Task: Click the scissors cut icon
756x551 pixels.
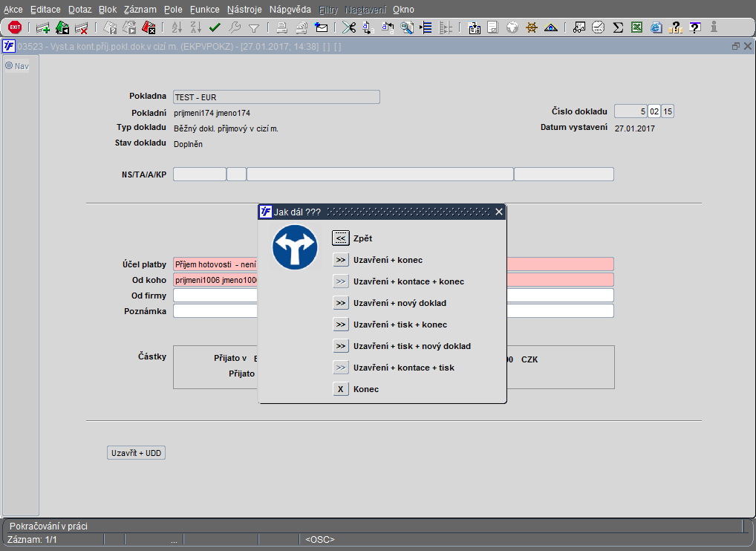Action: pyautogui.click(x=348, y=28)
